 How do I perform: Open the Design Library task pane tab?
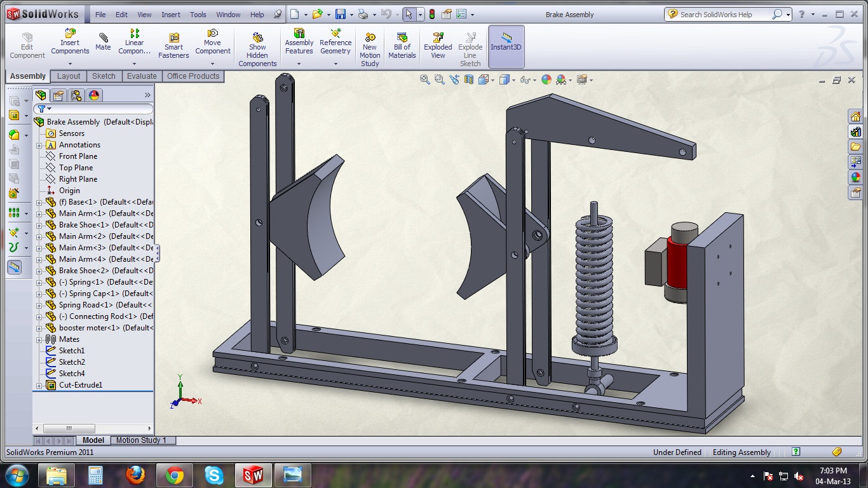[855, 132]
